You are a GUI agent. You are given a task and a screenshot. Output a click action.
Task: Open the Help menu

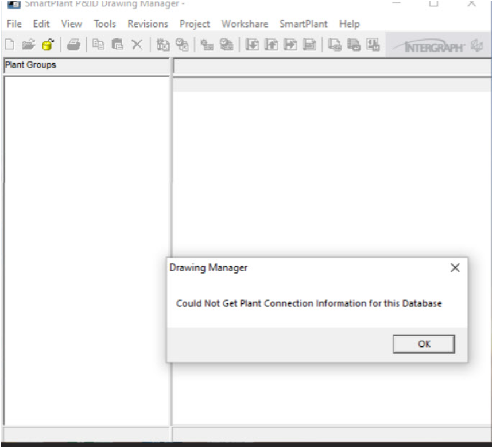pyautogui.click(x=350, y=24)
